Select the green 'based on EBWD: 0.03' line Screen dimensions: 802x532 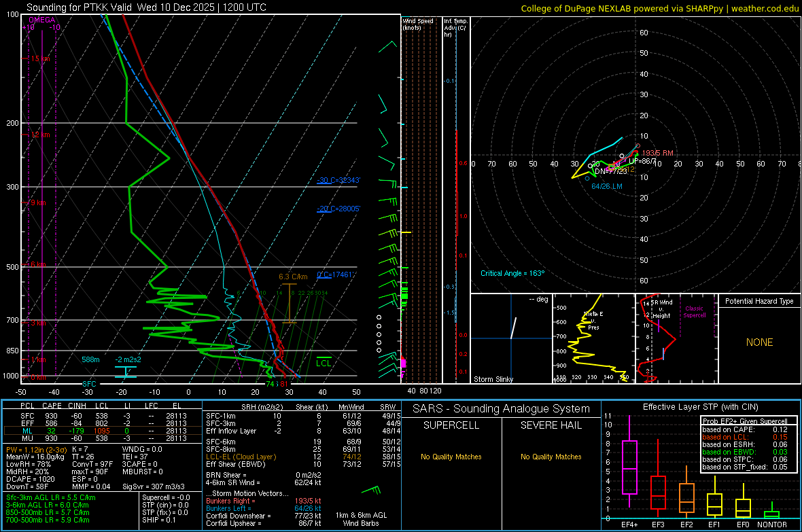click(x=745, y=453)
